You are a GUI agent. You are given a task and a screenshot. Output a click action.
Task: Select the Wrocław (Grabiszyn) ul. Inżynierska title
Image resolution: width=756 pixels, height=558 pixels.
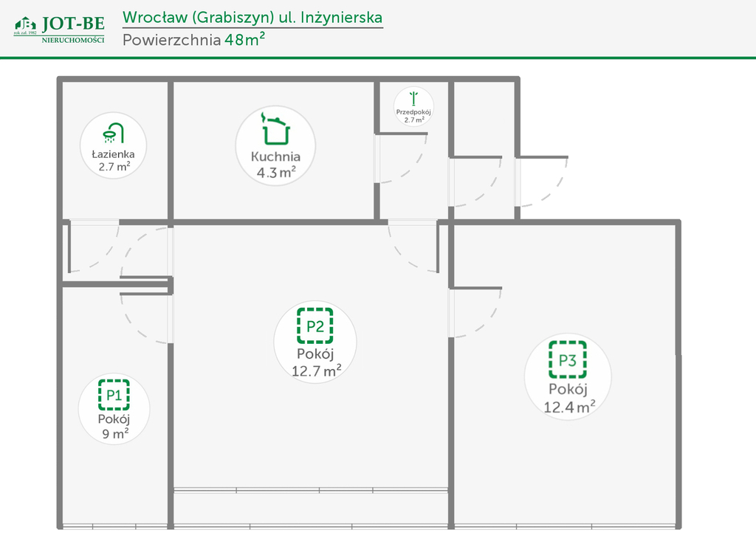[x=252, y=17]
